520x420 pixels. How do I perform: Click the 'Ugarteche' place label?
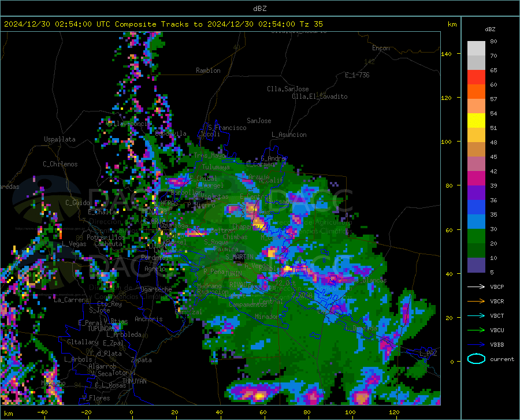pyautogui.click(x=156, y=289)
